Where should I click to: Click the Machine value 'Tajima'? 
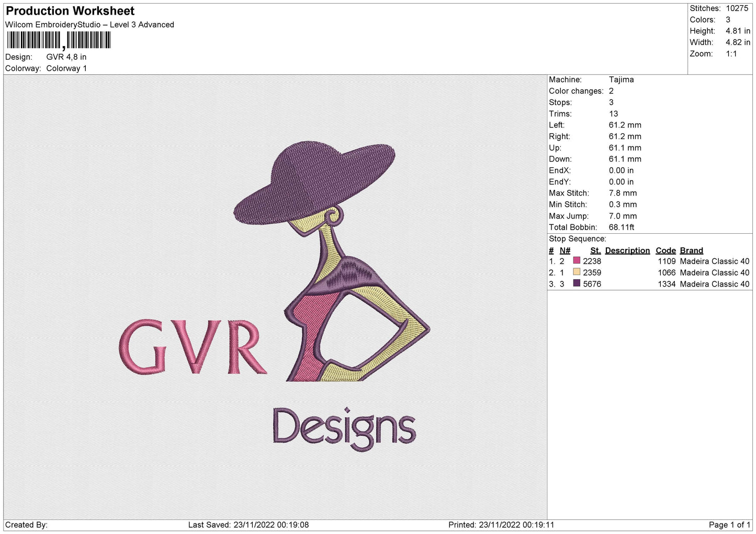click(621, 79)
